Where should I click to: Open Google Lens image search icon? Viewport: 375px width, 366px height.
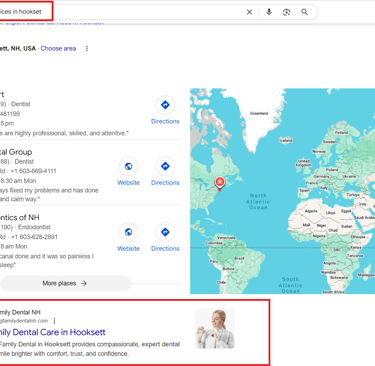pos(286,12)
